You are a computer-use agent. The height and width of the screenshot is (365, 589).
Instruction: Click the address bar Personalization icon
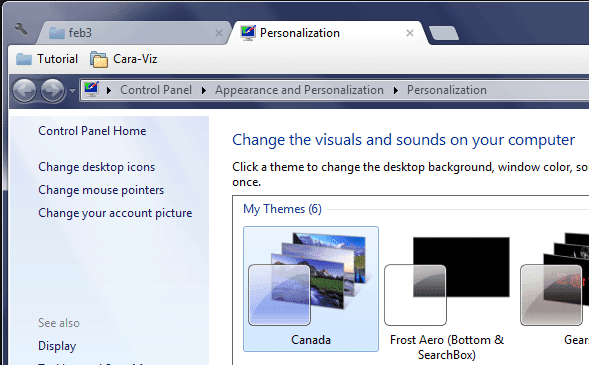[x=91, y=89]
